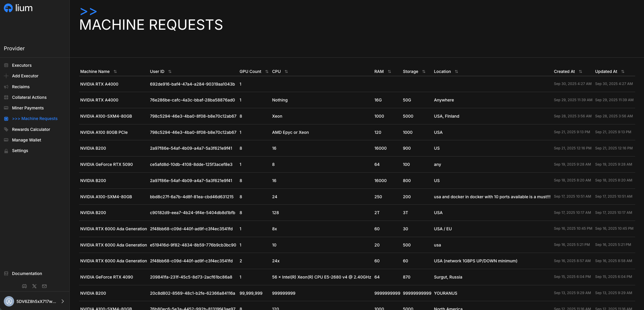Screen dimensions: 644x310
Task: Sort table by Machine Name
Action: point(115,71)
